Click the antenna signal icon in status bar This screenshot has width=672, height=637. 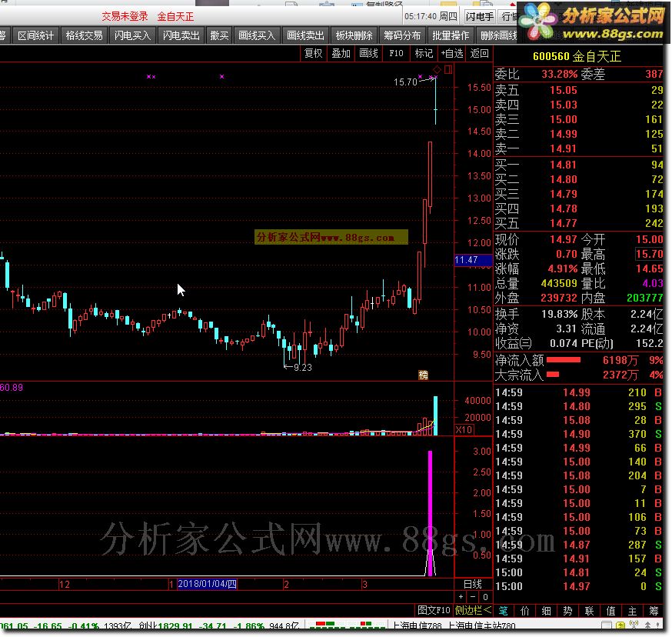[634, 625]
